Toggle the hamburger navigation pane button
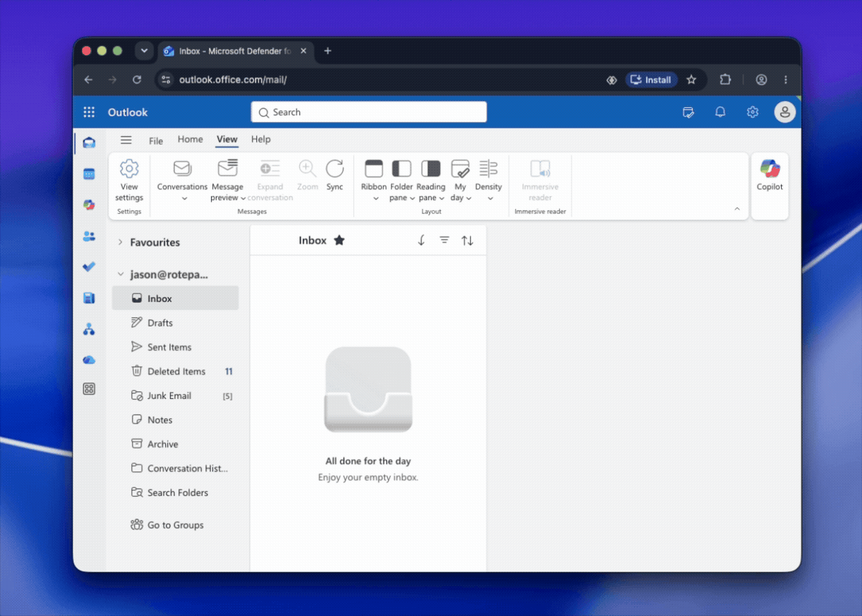This screenshot has height=616, width=862. [126, 140]
